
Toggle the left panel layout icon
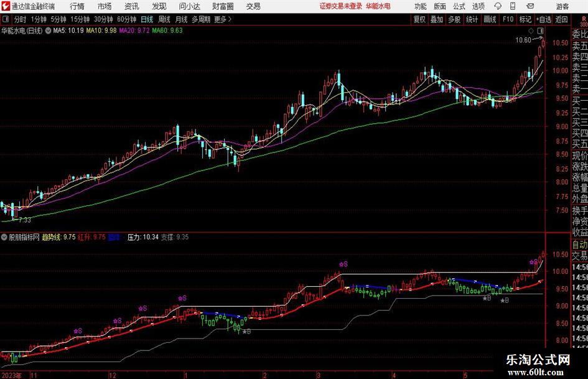coord(6,19)
